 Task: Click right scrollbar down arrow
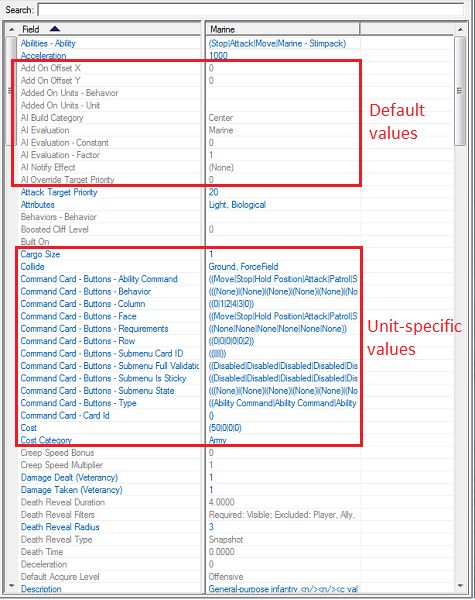(460, 586)
